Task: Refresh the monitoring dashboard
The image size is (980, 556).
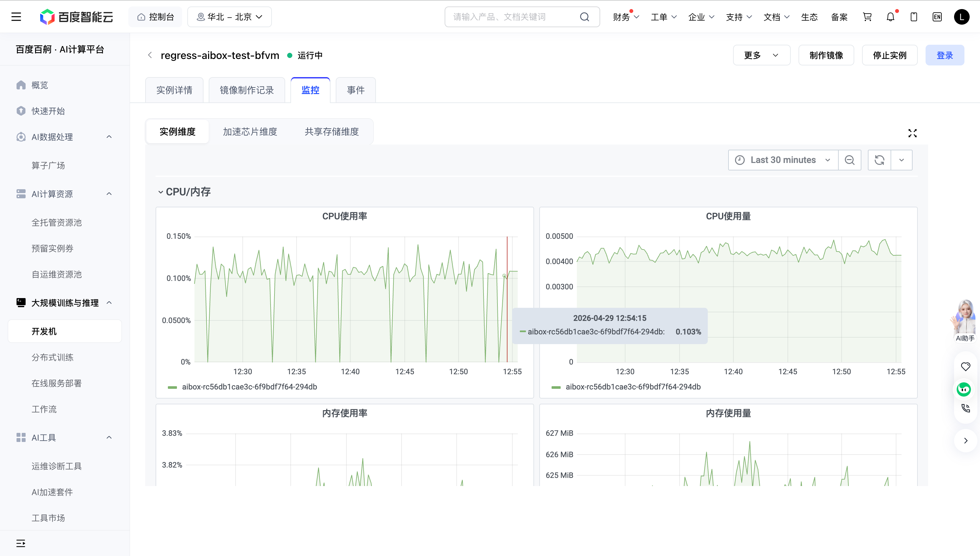Action: pos(880,160)
